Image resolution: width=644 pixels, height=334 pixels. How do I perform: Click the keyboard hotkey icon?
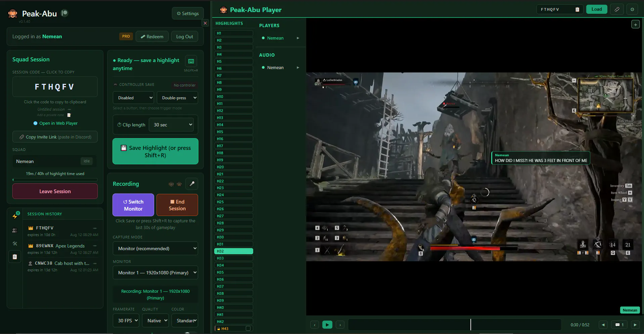(x=191, y=61)
